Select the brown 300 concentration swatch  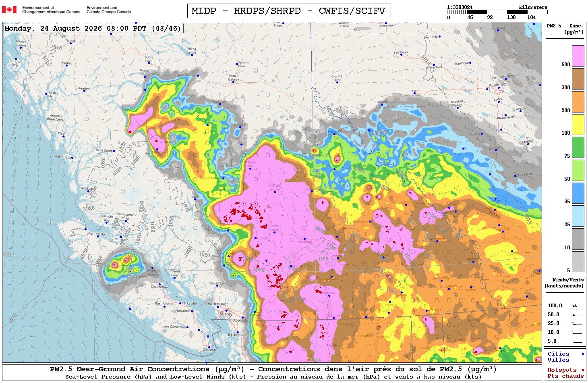click(x=578, y=79)
